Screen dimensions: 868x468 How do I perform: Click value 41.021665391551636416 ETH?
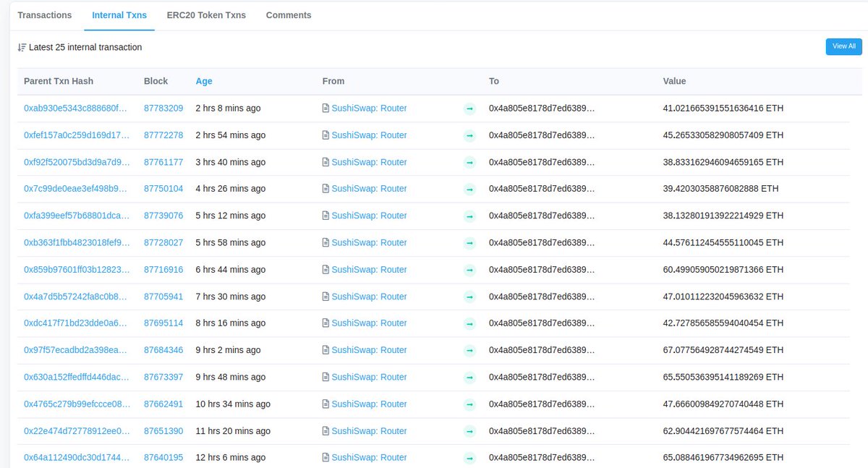pos(723,109)
